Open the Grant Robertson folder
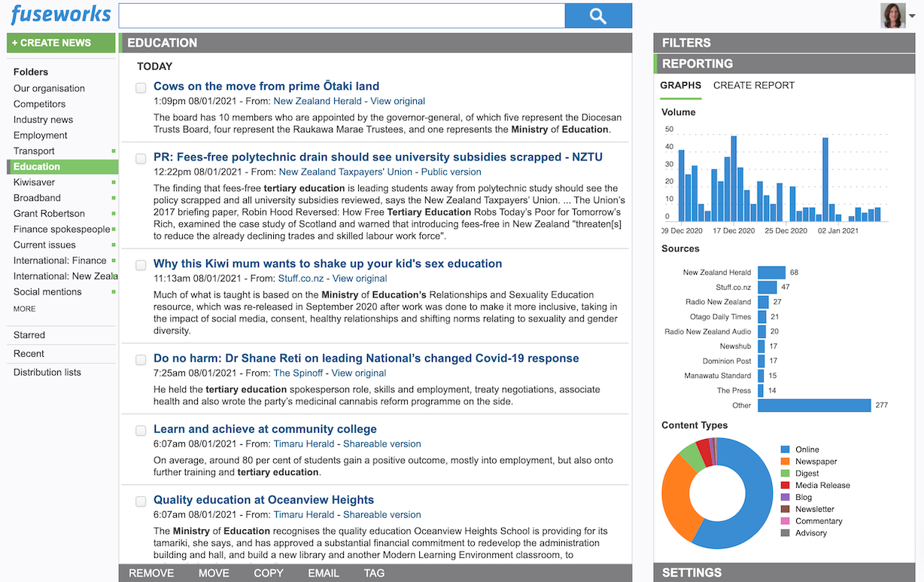 click(x=49, y=214)
